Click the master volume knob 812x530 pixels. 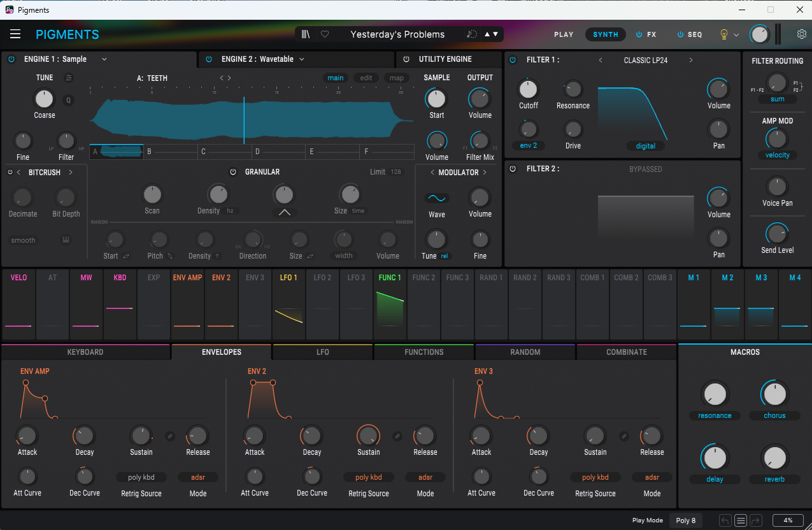[760, 34]
